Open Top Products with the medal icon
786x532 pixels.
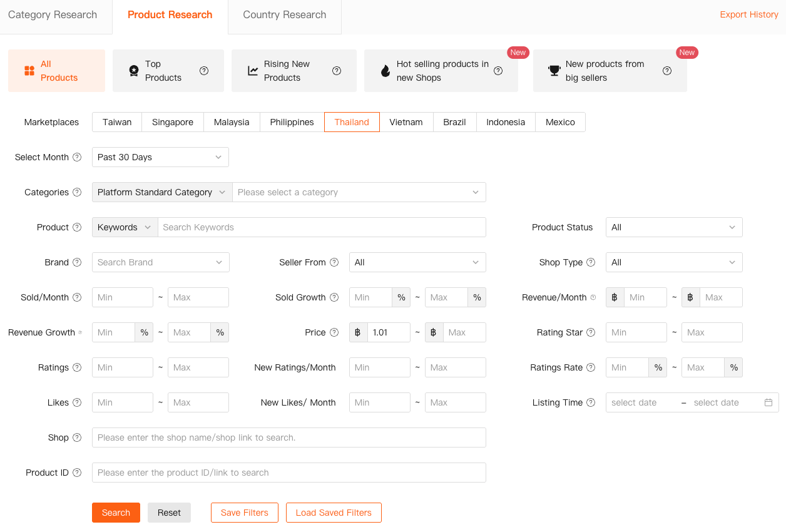point(133,71)
